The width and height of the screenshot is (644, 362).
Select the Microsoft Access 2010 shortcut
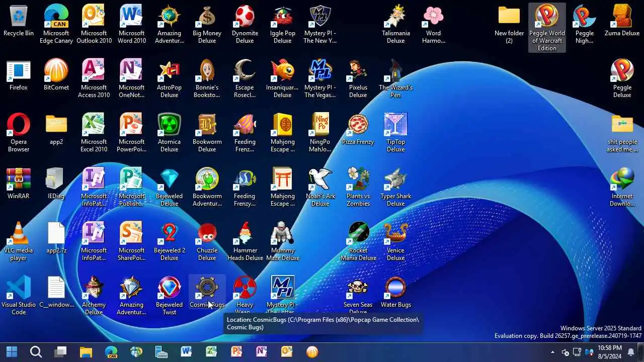[x=94, y=78]
